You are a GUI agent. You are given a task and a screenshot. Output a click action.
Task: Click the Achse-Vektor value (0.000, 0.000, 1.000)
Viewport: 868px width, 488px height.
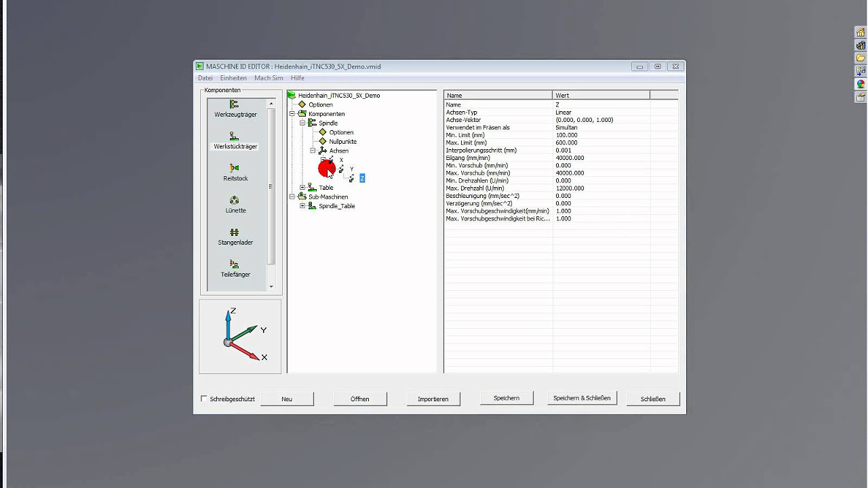584,120
